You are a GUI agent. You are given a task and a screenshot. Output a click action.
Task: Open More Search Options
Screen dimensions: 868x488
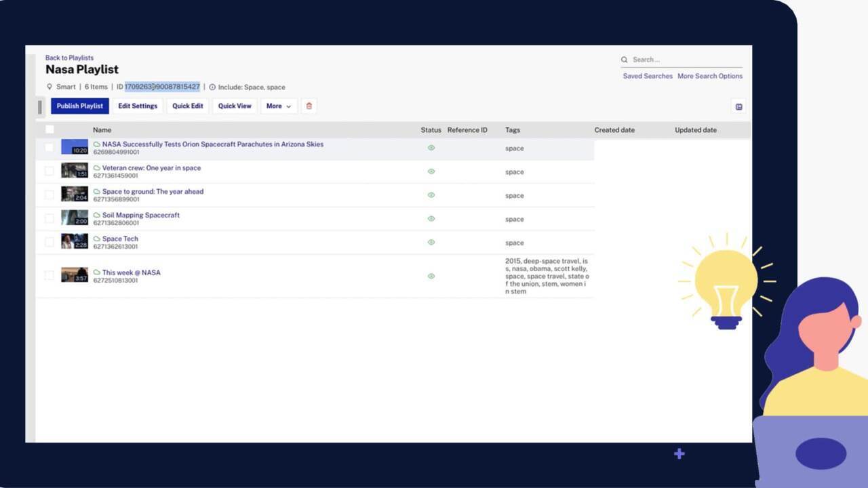(710, 76)
